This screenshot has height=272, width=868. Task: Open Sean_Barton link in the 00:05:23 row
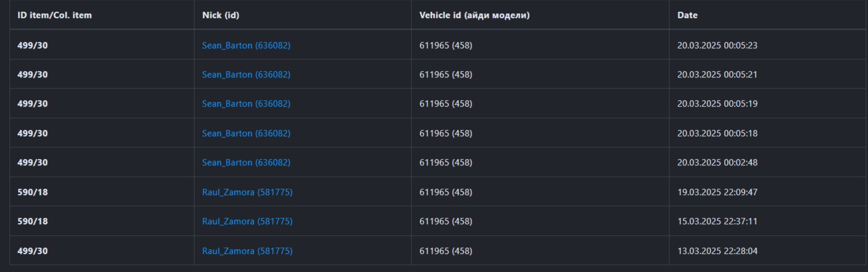pyautogui.click(x=246, y=45)
